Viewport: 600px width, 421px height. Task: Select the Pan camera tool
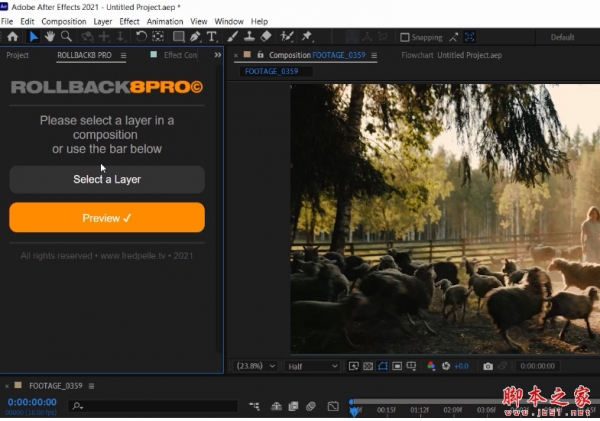[x=104, y=37]
